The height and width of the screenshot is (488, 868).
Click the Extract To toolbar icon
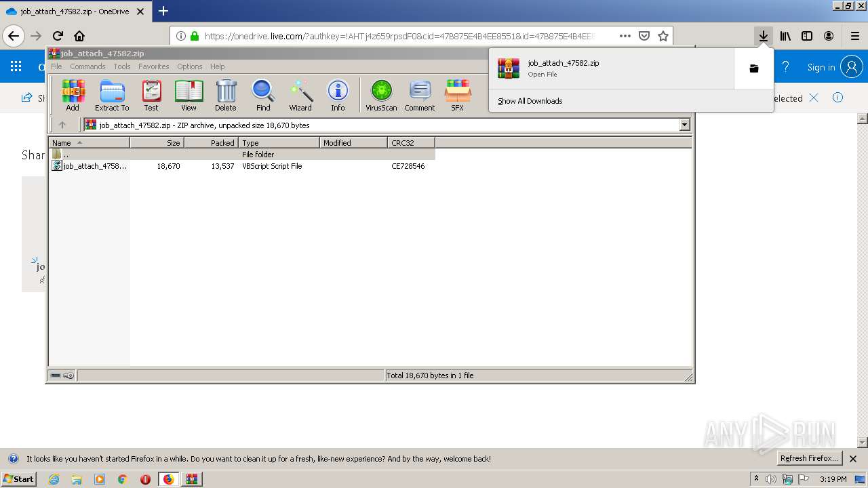pos(112,96)
